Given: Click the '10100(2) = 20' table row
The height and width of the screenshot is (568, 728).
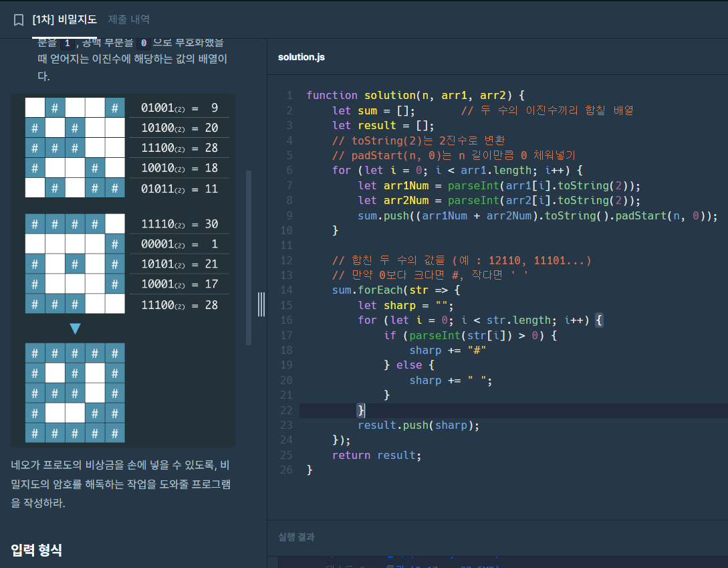Looking at the screenshot, I should (x=179, y=128).
